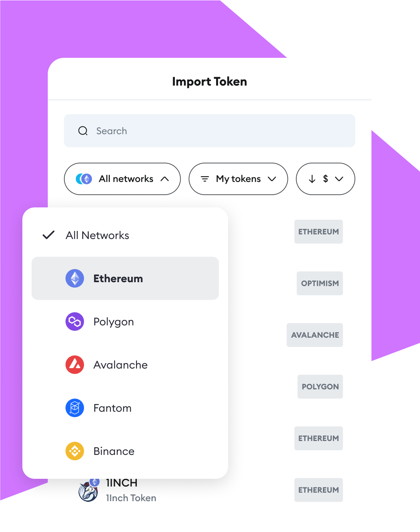The height and width of the screenshot is (532, 420).
Task: Click the filter lines icon beside My tokens
Action: [x=205, y=179]
